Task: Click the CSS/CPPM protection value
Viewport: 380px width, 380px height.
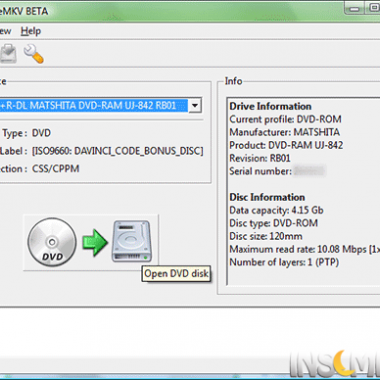Action: (56, 169)
